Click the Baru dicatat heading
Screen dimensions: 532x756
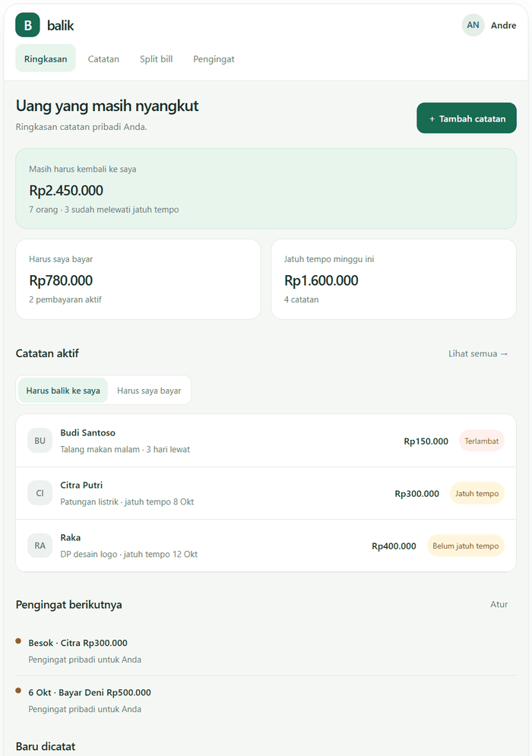[x=46, y=746]
